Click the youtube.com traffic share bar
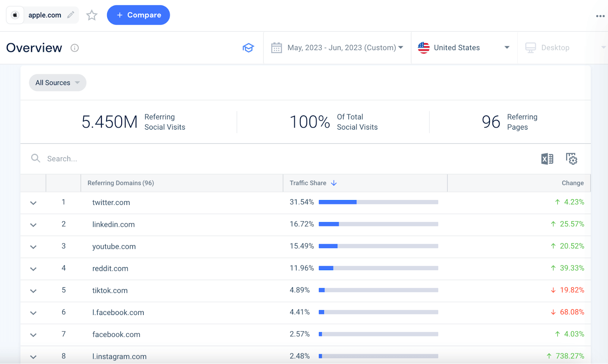This screenshot has width=608, height=364. tap(378, 246)
